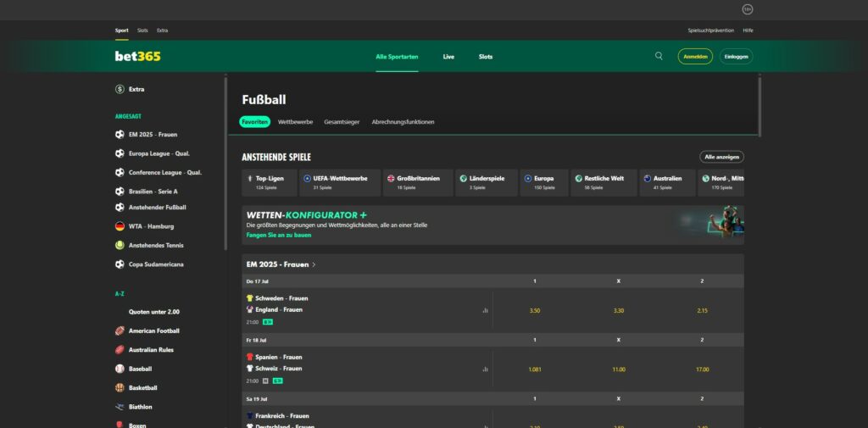Open stats icon for Spanien vs Schweiz
This screenshot has height=428, width=868.
tap(485, 370)
